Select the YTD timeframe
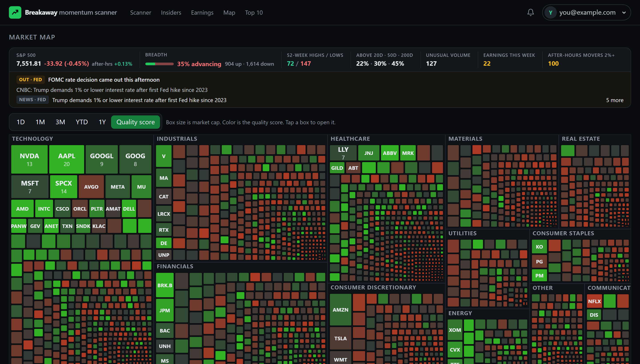 click(82, 122)
